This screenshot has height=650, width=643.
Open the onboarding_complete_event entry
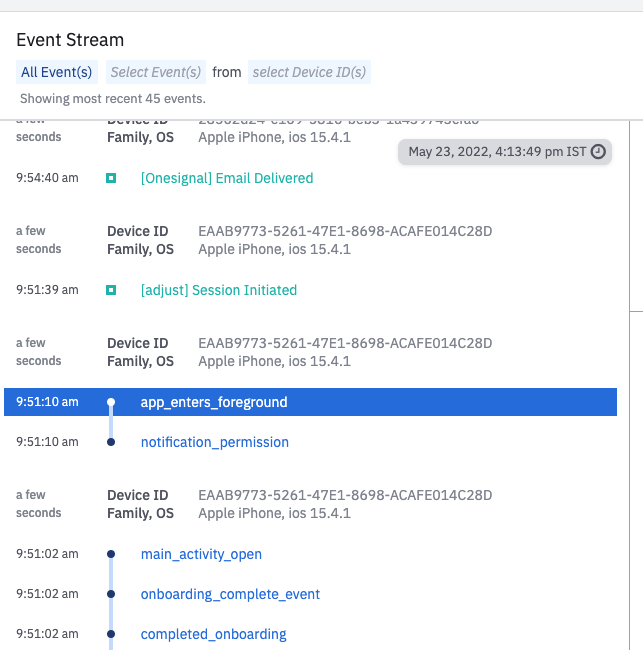(x=230, y=594)
